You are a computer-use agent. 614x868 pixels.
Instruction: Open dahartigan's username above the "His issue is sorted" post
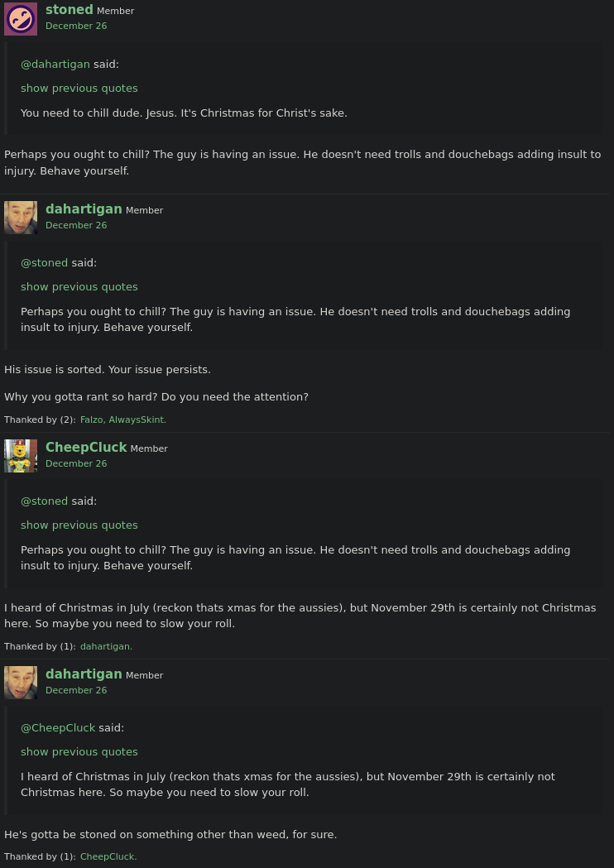tap(84, 209)
